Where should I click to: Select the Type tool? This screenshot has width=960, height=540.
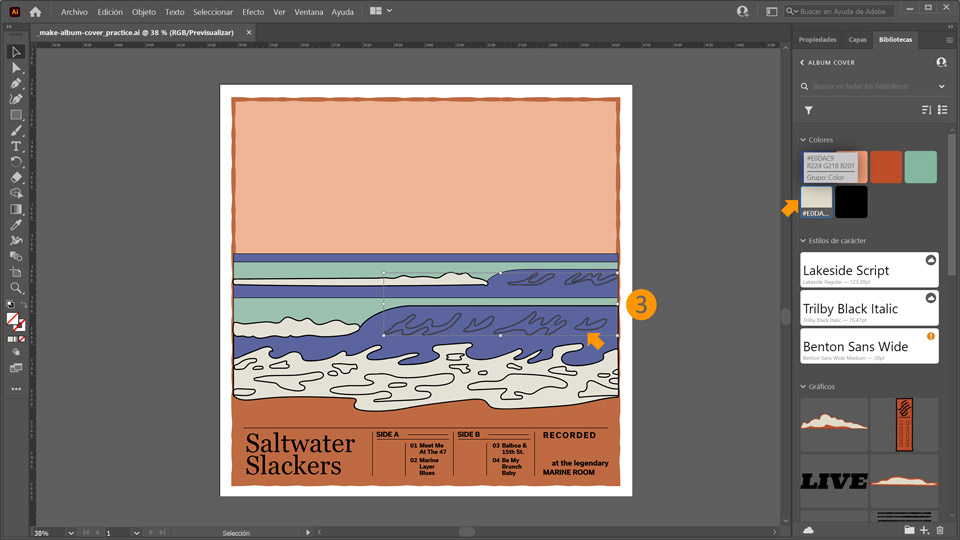tap(16, 146)
